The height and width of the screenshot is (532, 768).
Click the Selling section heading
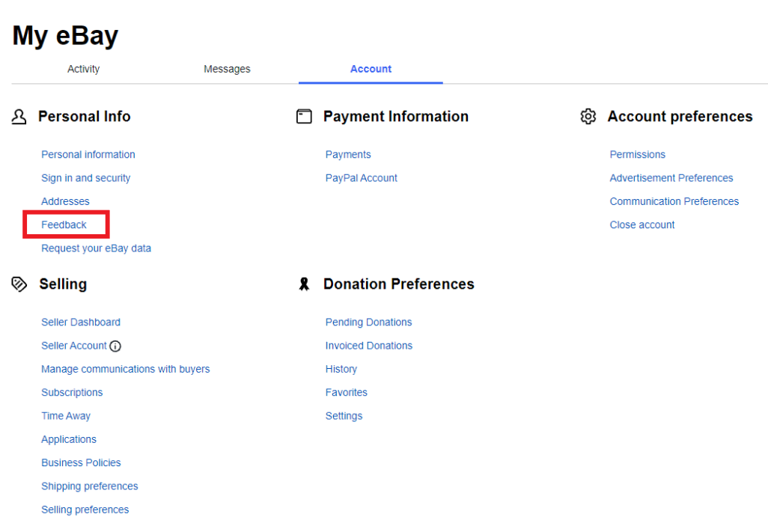point(63,284)
